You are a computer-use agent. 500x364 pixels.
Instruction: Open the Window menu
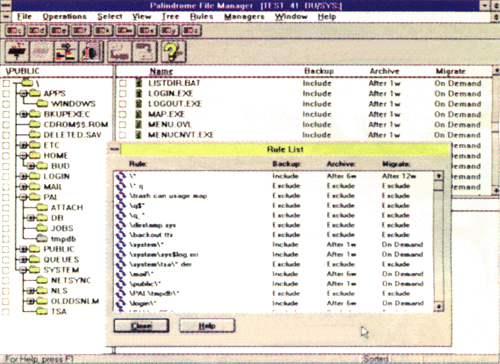coord(291,16)
